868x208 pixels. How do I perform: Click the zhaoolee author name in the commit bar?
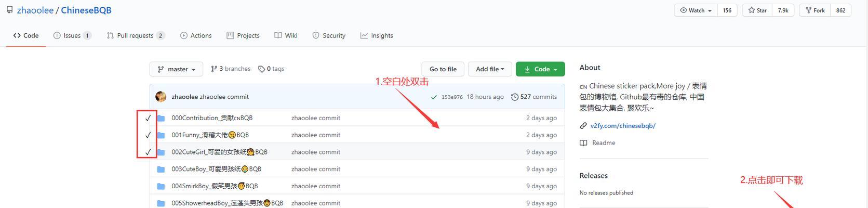(x=184, y=97)
